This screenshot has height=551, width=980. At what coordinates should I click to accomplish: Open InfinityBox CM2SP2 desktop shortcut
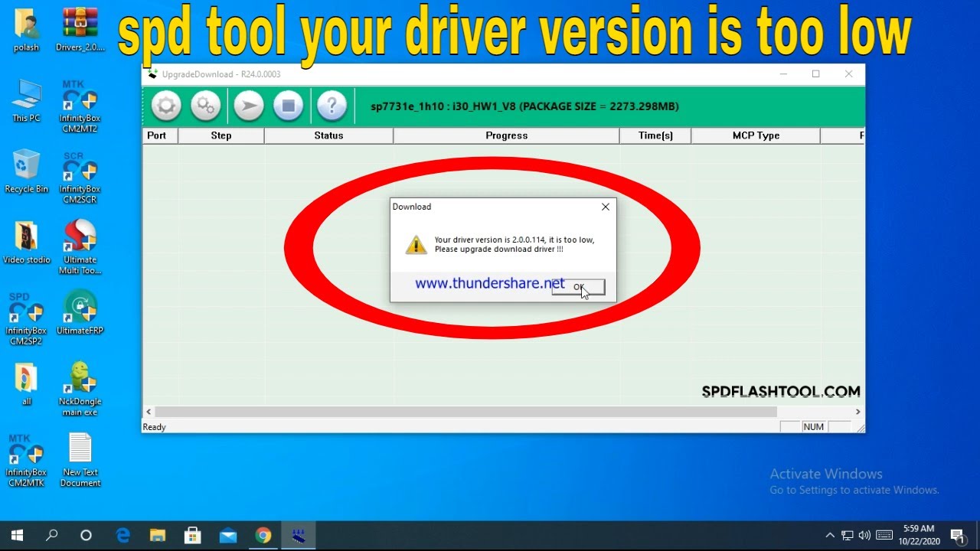click(x=27, y=318)
